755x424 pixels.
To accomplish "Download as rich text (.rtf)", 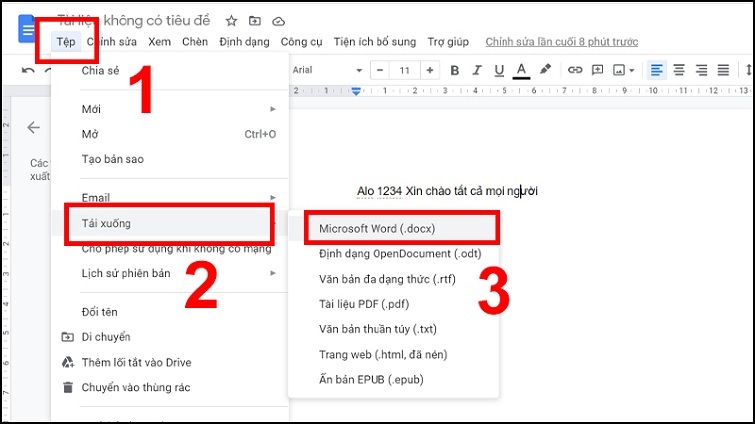I will [393, 279].
